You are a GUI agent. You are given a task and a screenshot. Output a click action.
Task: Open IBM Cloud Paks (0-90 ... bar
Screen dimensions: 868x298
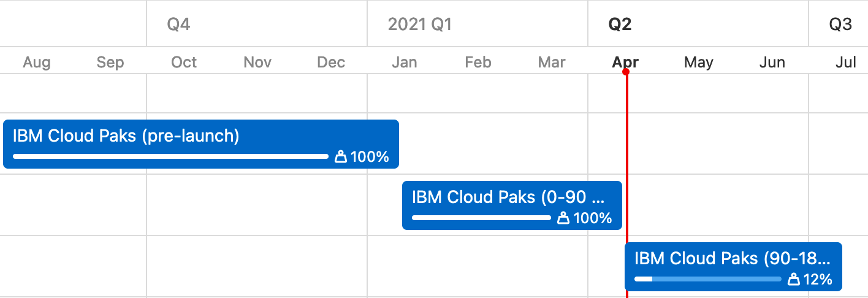[x=512, y=205]
